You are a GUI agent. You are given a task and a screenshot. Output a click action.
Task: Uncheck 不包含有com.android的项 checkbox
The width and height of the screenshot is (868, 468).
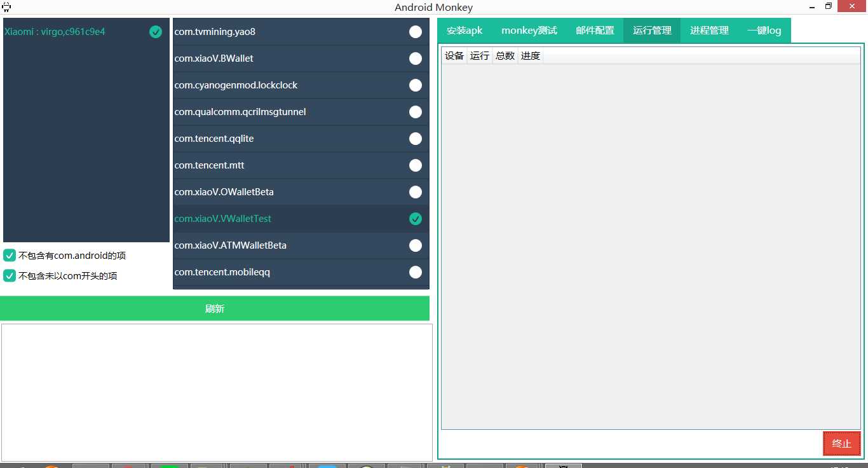10,256
